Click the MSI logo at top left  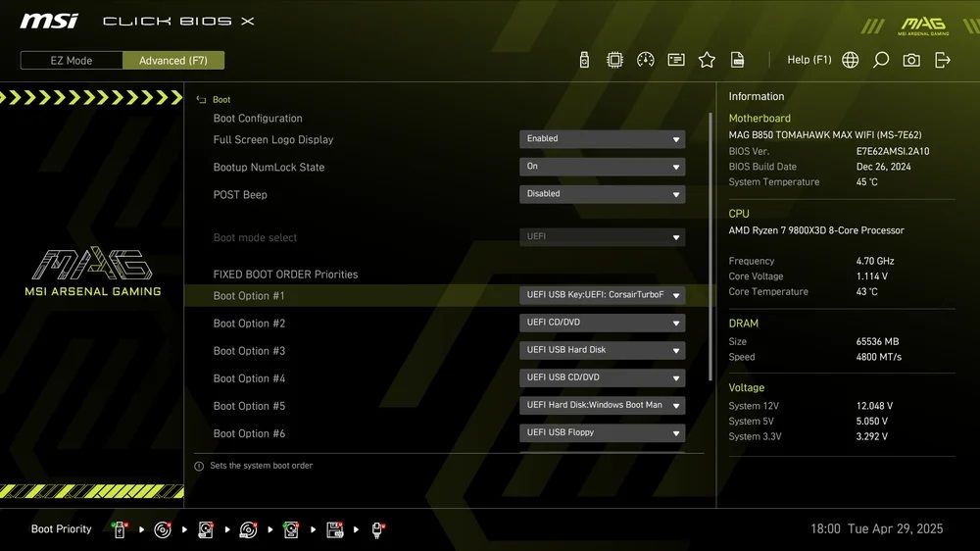(x=49, y=21)
